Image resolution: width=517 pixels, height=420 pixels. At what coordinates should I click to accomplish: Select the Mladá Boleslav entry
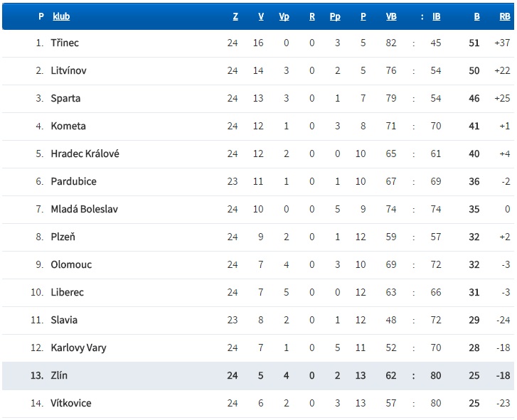point(258,209)
